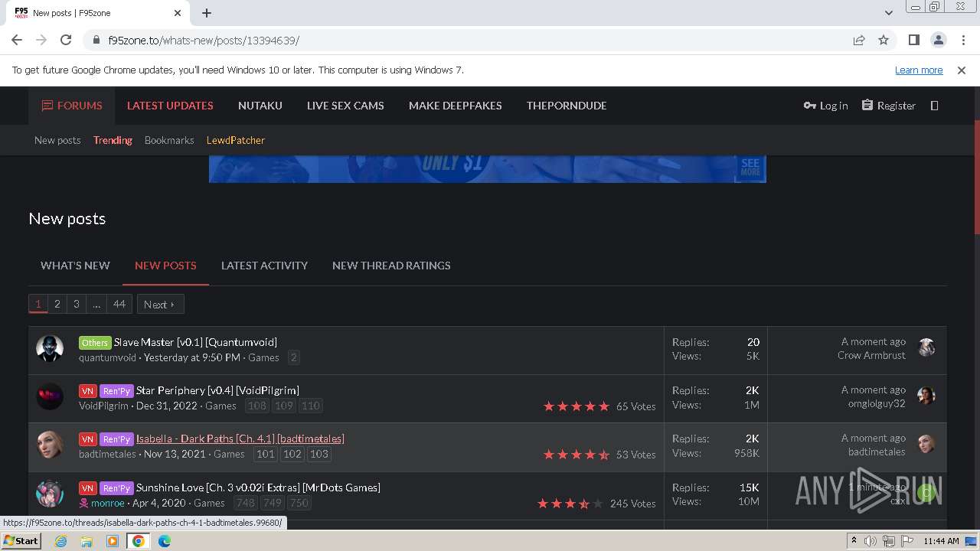Open page 103 of Isabella thread
980x551 pixels.
(318, 454)
